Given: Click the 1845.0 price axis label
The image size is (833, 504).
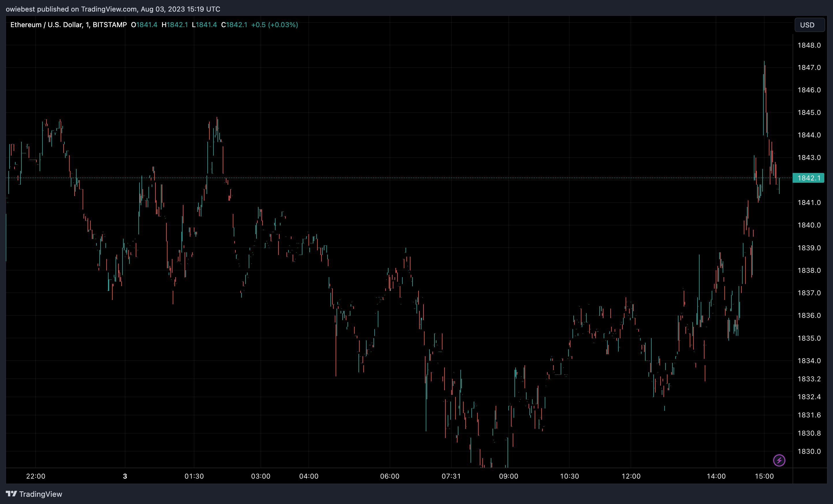Looking at the screenshot, I should pyautogui.click(x=809, y=113).
